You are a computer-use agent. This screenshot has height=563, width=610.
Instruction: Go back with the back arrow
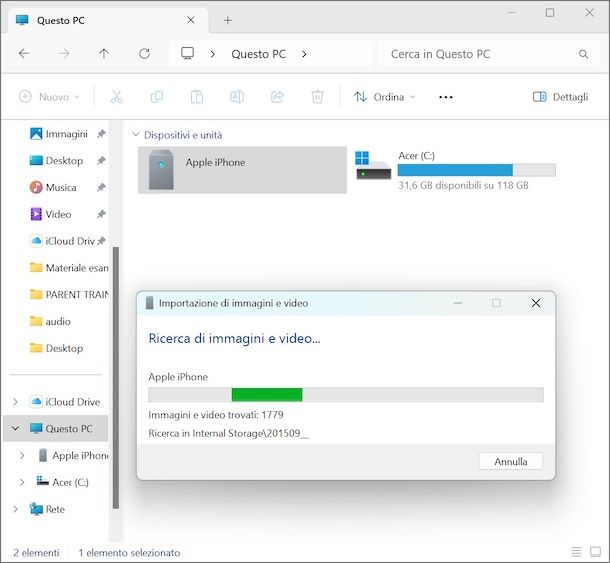click(24, 54)
